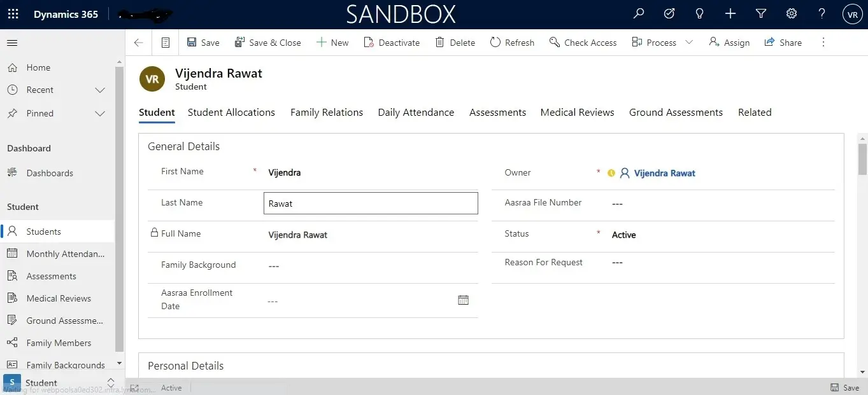
Task: Go back using the back arrow
Action: coord(138,43)
